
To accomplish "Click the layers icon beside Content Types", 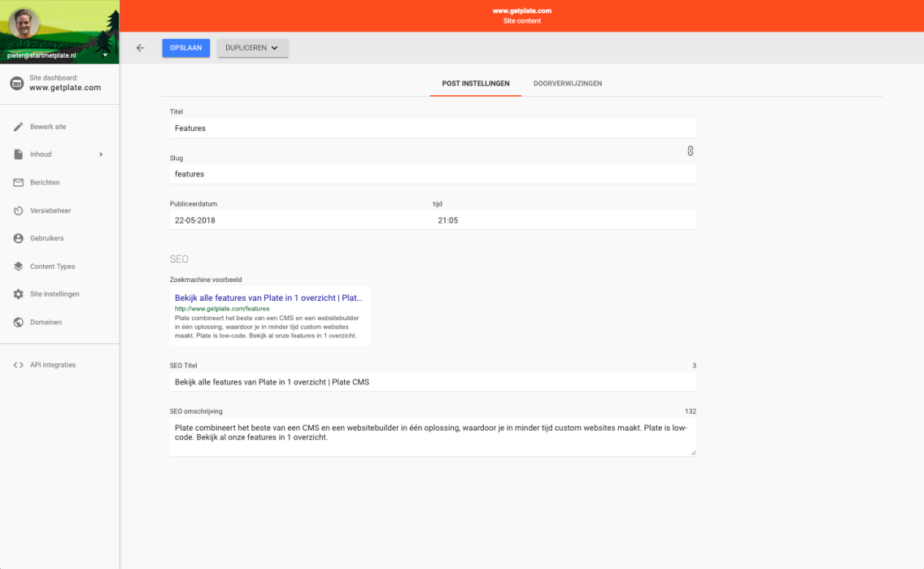I will (x=18, y=267).
